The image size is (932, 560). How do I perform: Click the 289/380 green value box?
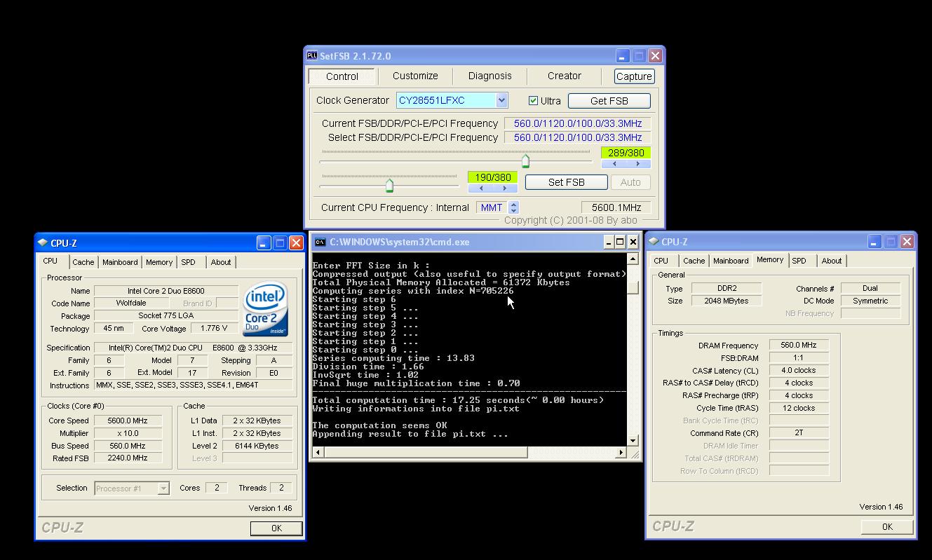(x=626, y=153)
